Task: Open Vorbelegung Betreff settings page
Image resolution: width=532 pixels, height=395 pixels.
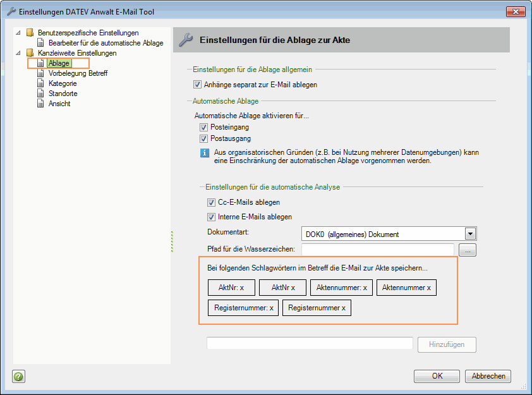Action: pos(78,73)
